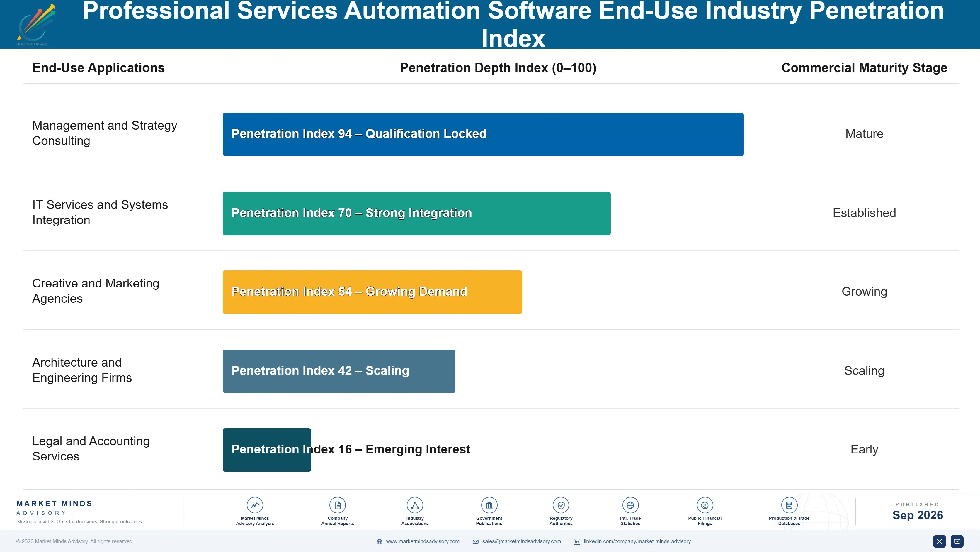Click the Production & Trade Databases icon
Screen dimensions: 980x552
click(x=789, y=505)
